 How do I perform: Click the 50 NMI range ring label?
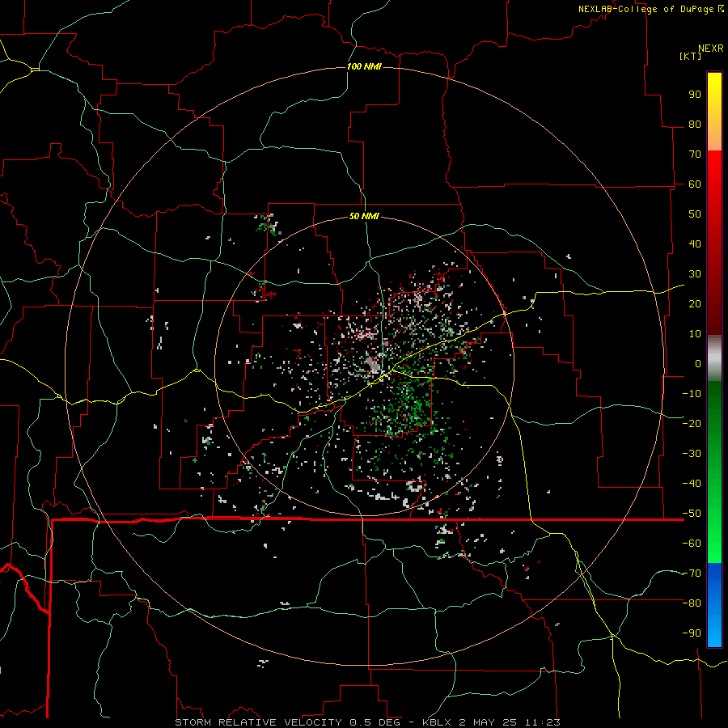(364, 216)
